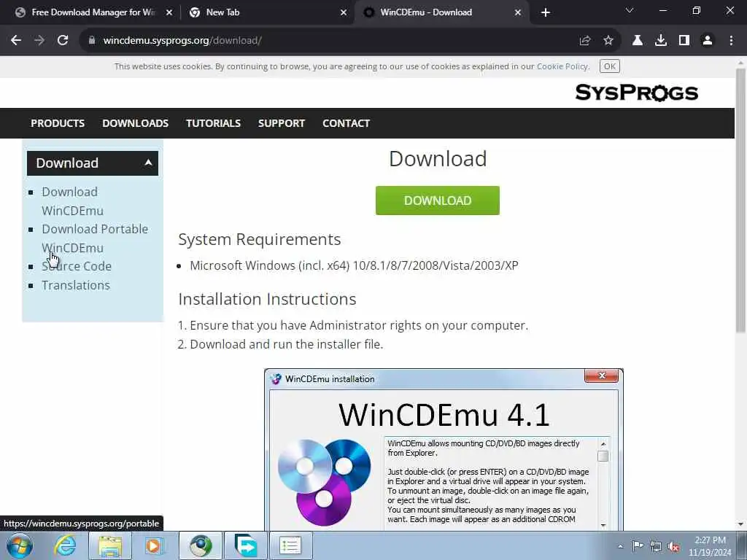Open Windows Explorer folder taskbar icon
Viewport: 747px width, 560px height.
tap(111, 545)
